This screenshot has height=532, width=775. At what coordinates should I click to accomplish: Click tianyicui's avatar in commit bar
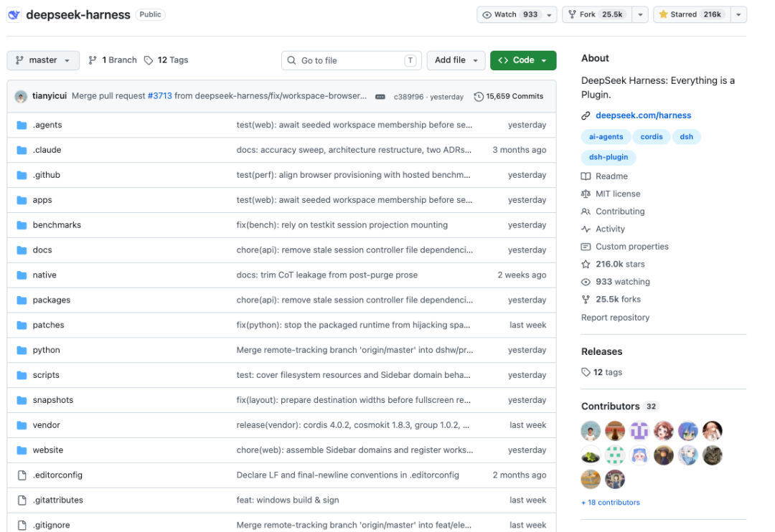[x=21, y=96]
